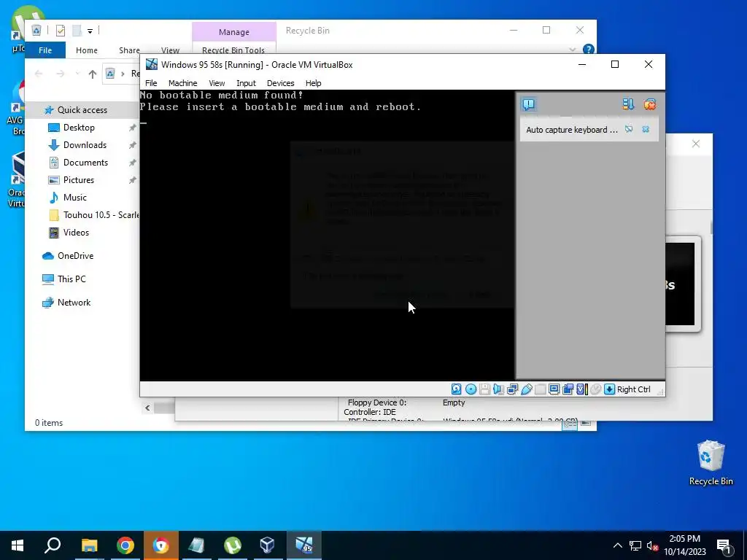Image resolution: width=747 pixels, height=560 pixels.
Task: Select This PC in explorer navigation pane
Action: [71, 279]
